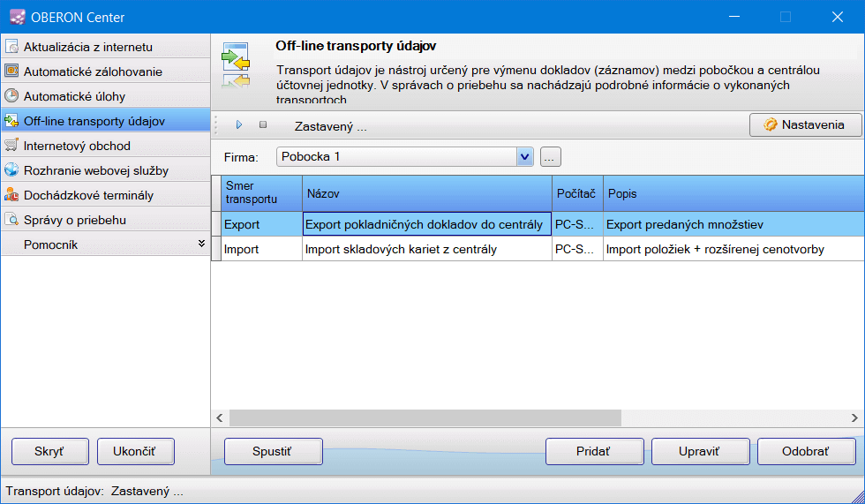Select Off-line transporty údajov menu item
This screenshot has height=504, width=865.
tap(94, 121)
